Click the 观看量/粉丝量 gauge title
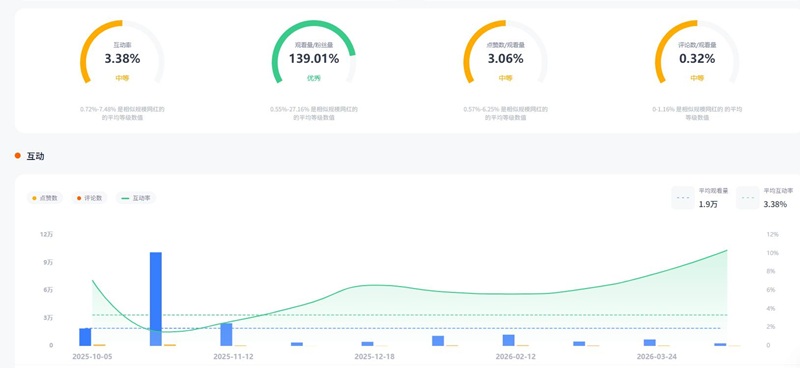This screenshot has width=800, height=368. click(314, 45)
